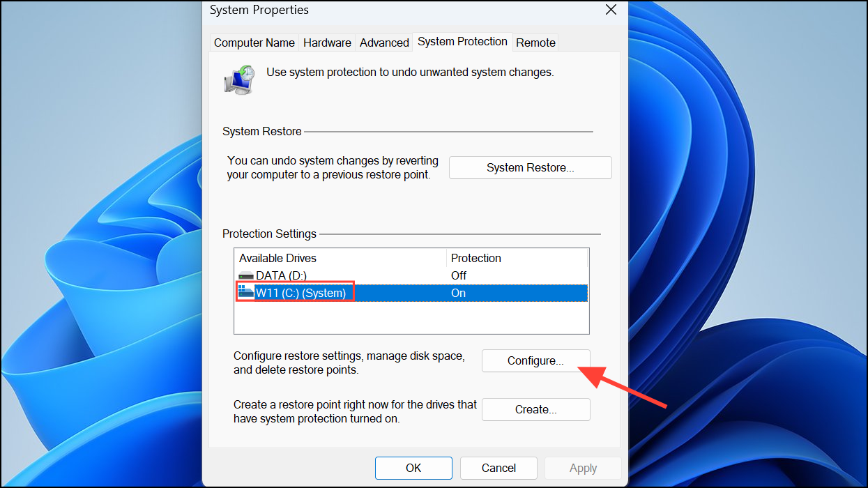This screenshot has height=488, width=868.
Task: Select the DATA (D:) drive row
Action: 349,275
